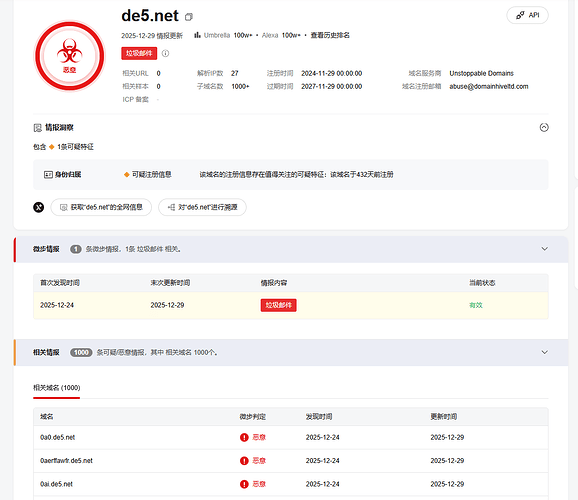Click malicious alert icon for 0ai.de5.net
This screenshot has height=500, width=578.
(244, 484)
